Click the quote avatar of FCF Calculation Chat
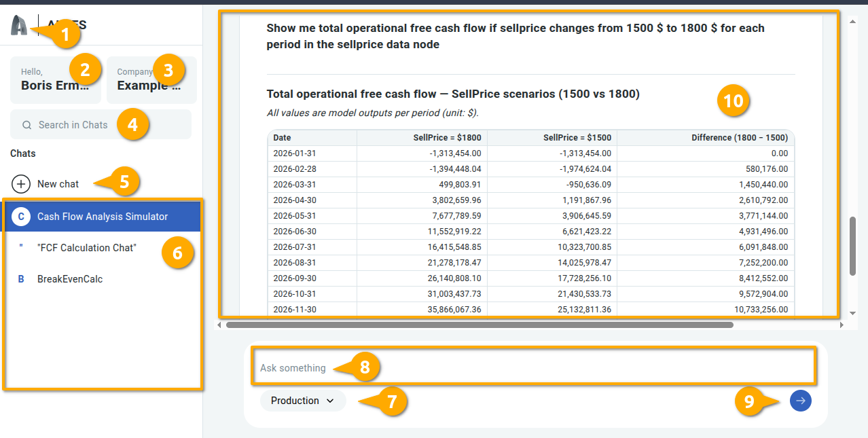Image resolution: width=868 pixels, height=438 pixels. (21, 248)
